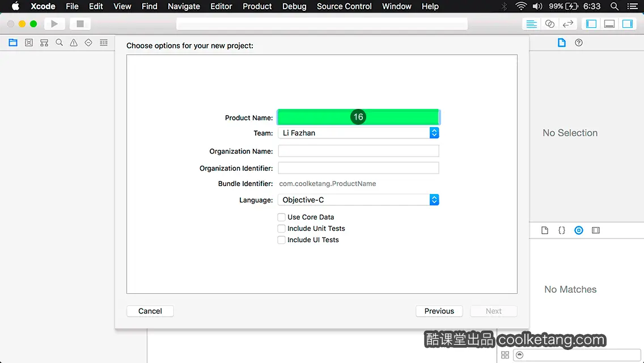Viewport: 644px width, 363px height.
Task: Open the View menu
Action: coord(122,6)
